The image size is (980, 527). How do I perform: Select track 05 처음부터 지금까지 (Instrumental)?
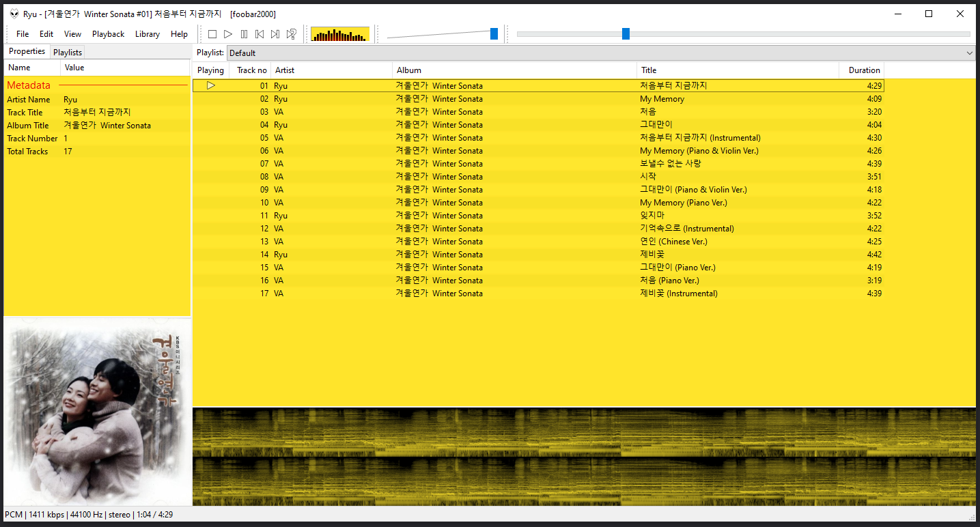point(538,138)
